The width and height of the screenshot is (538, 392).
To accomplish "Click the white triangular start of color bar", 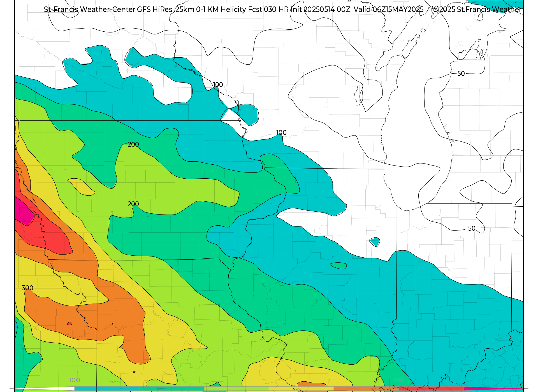I will tap(48, 389).
